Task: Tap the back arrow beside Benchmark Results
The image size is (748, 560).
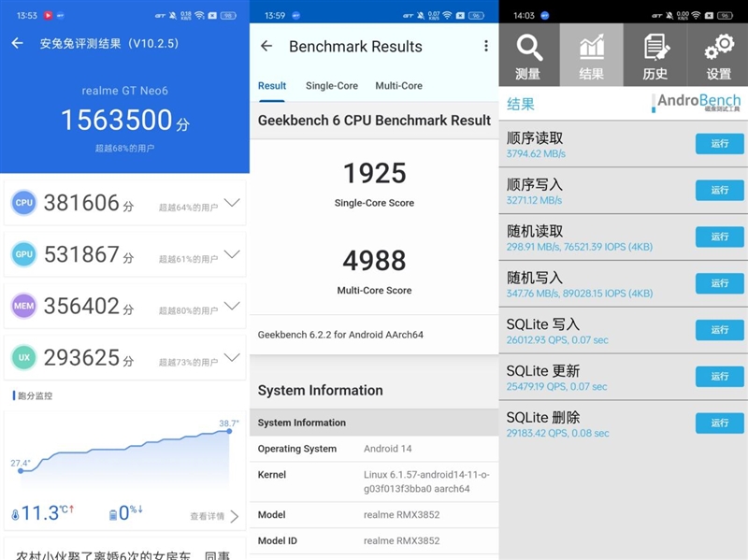Action: coord(266,47)
